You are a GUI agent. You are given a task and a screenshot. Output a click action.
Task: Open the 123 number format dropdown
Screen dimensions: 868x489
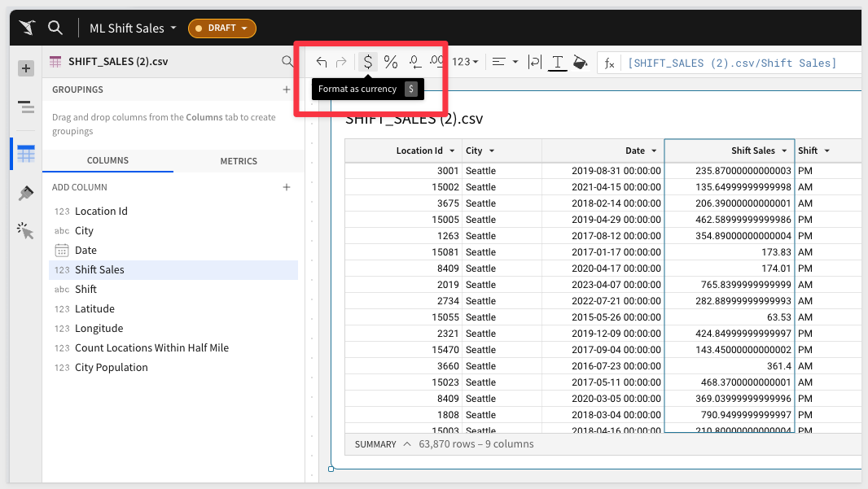click(465, 62)
